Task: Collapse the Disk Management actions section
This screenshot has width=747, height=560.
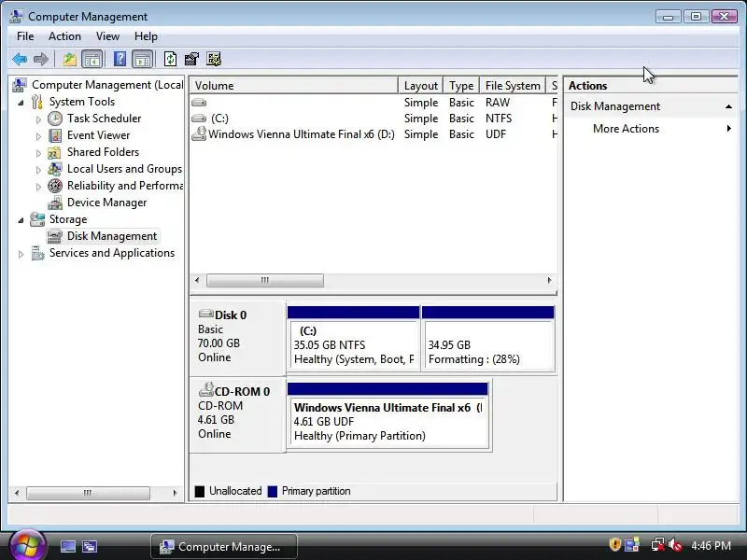Action: 728,106
